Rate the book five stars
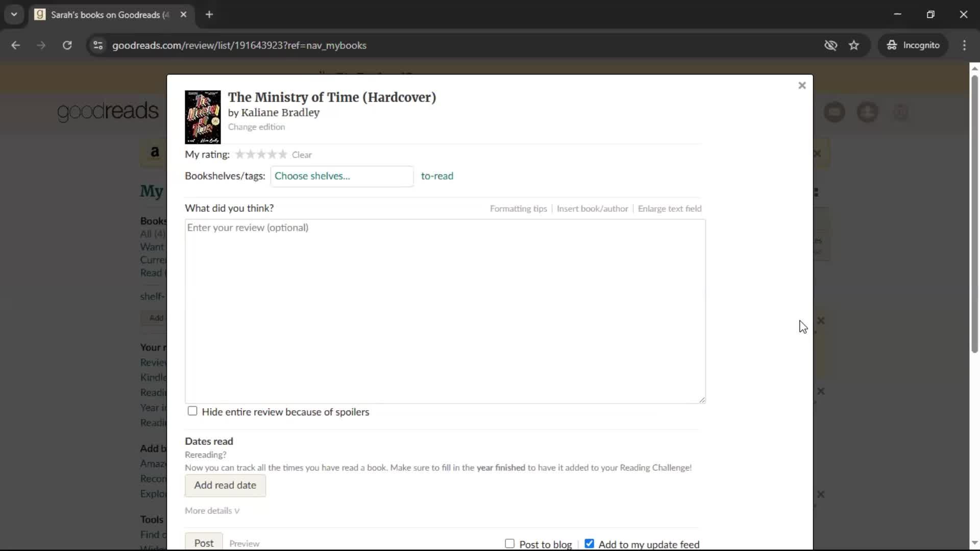 [x=283, y=154]
